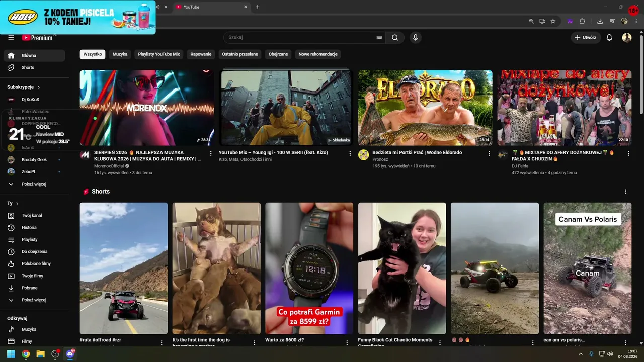Open the YouTube guide hamburger menu
The image size is (644, 362).
point(11,38)
